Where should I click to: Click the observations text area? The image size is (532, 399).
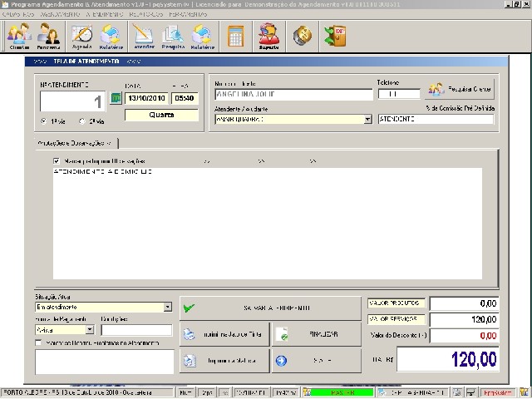(268, 224)
